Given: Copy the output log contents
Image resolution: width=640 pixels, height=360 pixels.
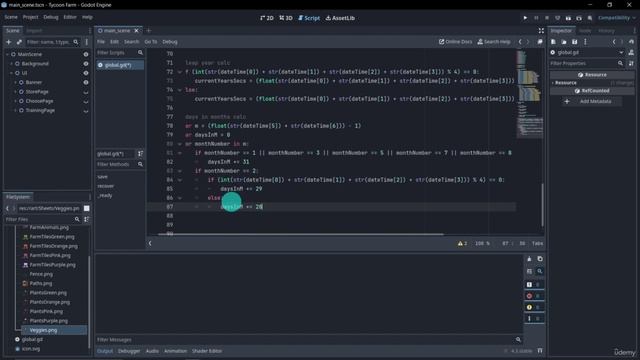Looking at the screenshot, I should (540, 259).
